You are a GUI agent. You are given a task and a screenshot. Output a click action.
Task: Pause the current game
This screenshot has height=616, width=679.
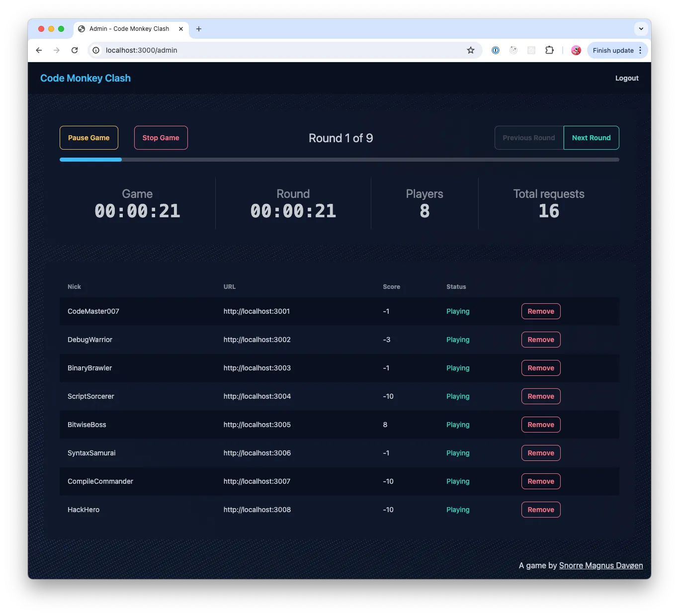(x=88, y=138)
